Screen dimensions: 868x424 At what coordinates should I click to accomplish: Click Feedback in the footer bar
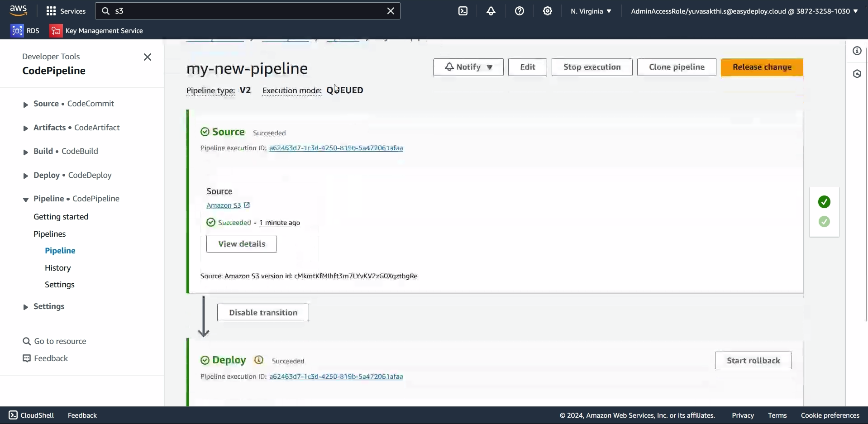pyautogui.click(x=82, y=415)
